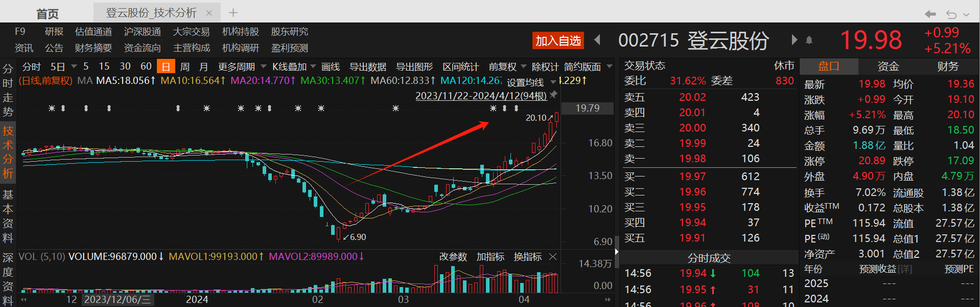Select the 60-minute period
Image resolution: width=980 pixels, height=307 pixels.
(x=146, y=67)
